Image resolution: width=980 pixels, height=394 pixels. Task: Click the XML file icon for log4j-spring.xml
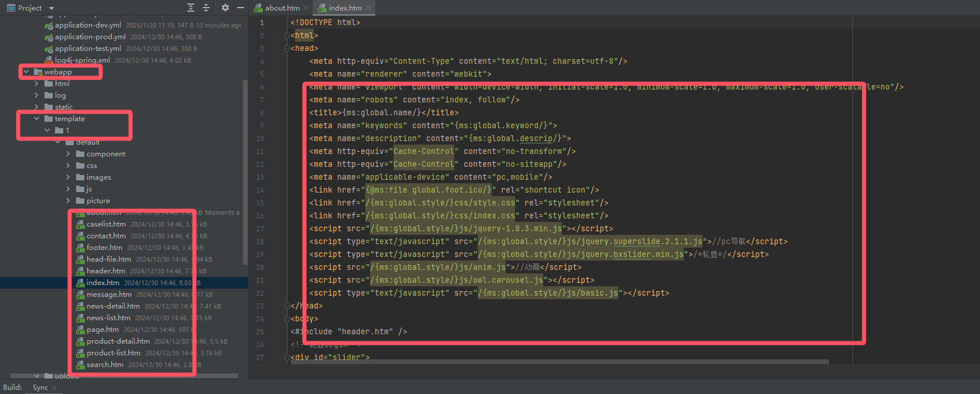click(x=49, y=60)
